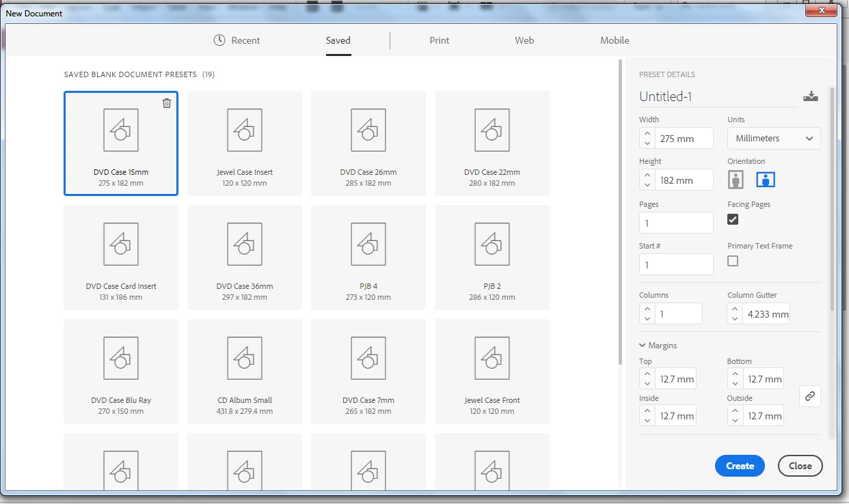Select the DVD Case 22mm preset

492,143
